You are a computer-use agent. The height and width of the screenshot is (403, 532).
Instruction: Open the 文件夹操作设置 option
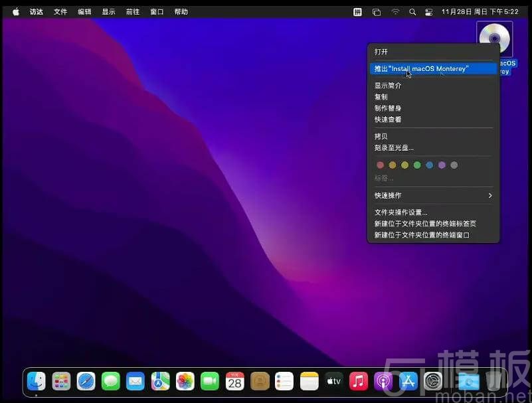402,212
